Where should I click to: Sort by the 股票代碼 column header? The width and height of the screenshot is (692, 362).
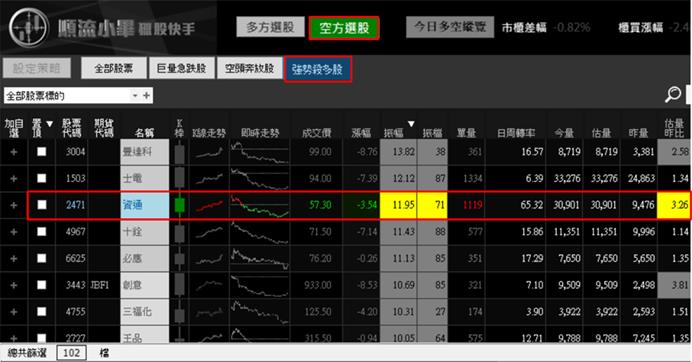[71, 128]
